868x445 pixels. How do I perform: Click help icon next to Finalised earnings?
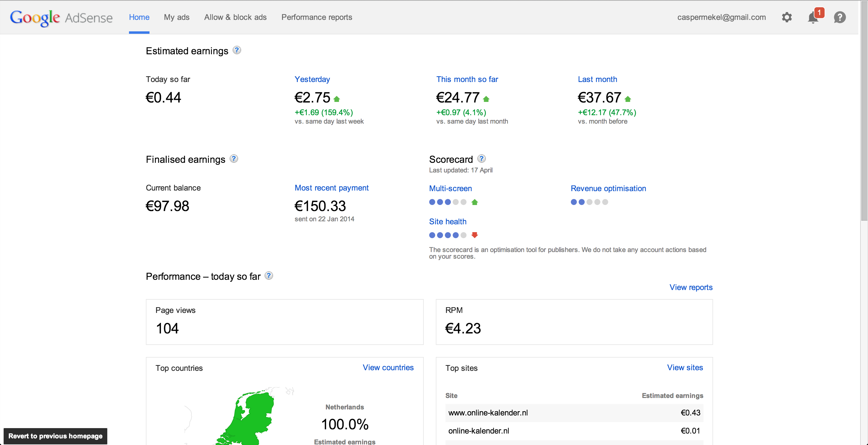[x=234, y=159]
